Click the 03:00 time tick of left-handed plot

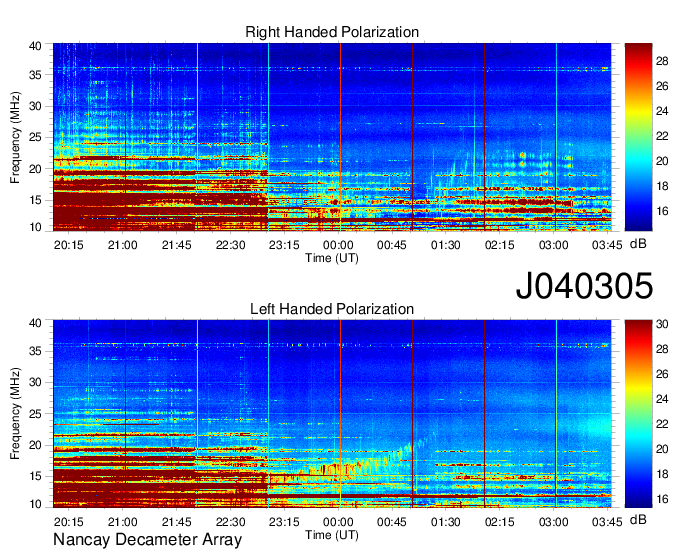pos(554,522)
